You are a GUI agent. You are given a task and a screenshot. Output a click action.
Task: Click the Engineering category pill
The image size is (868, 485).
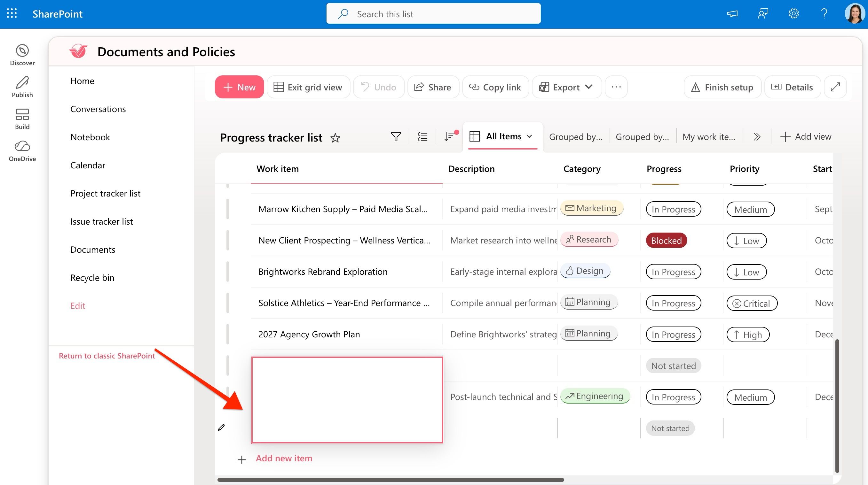tap(595, 396)
